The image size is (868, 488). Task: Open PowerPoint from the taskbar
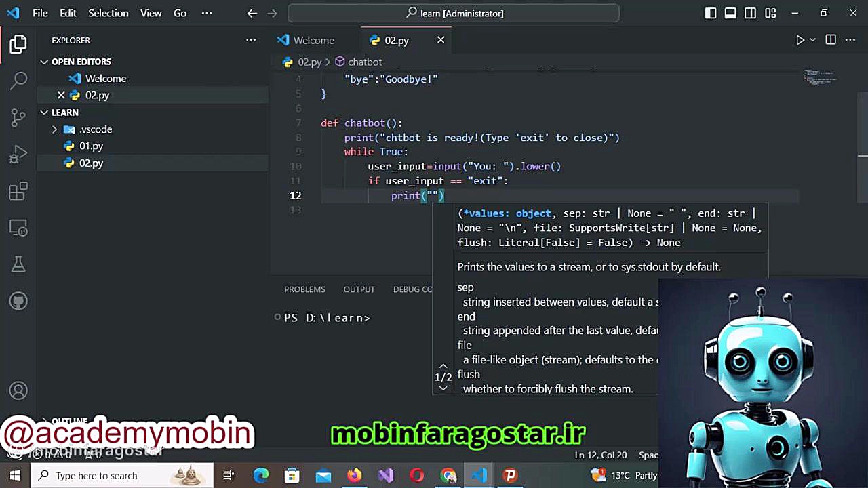coord(511,476)
